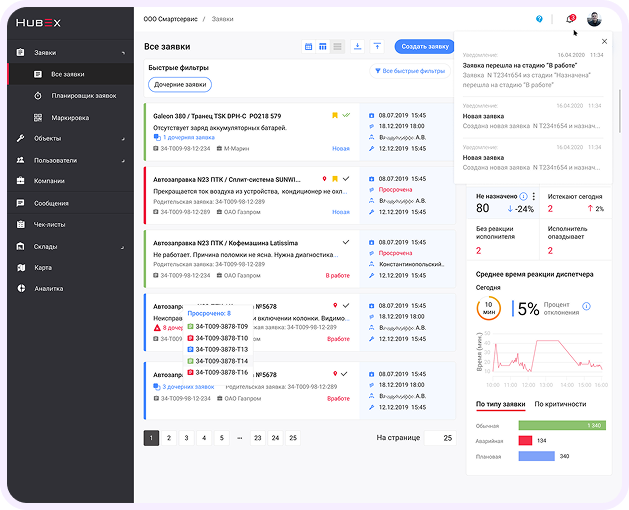Toggle the Дочерние заявки quick filter
The width and height of the screenshot is (629, 510).
[x=180, y=85]
